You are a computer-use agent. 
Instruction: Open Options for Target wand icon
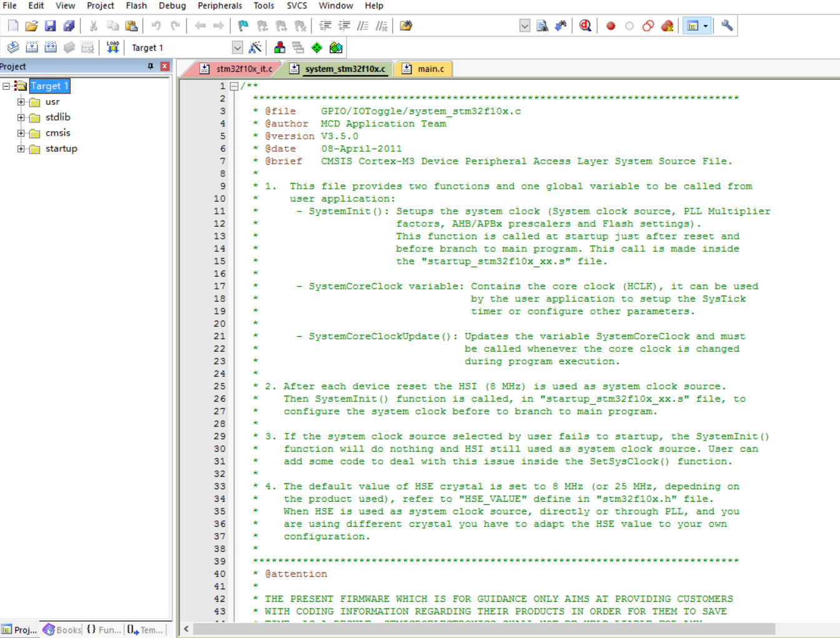pos(255,47)
